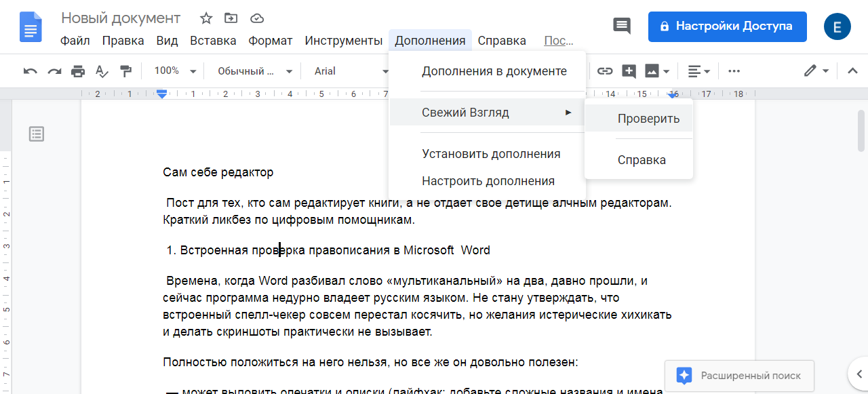Click the print icon

coord(78,71)
